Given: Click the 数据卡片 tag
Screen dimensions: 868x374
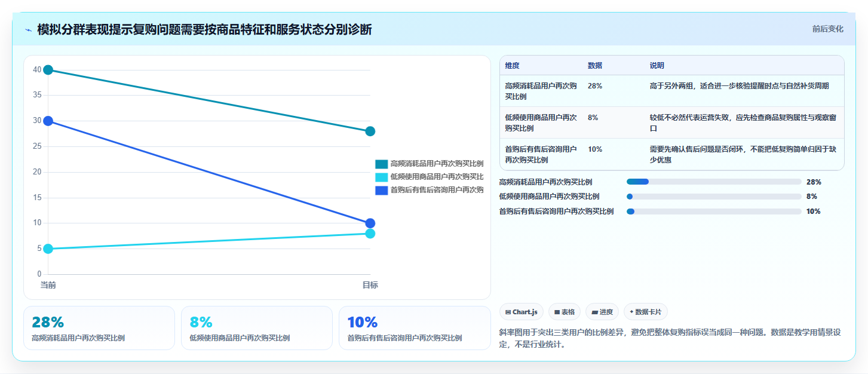Looking at the screenshot, I should [x=646, y=312].
